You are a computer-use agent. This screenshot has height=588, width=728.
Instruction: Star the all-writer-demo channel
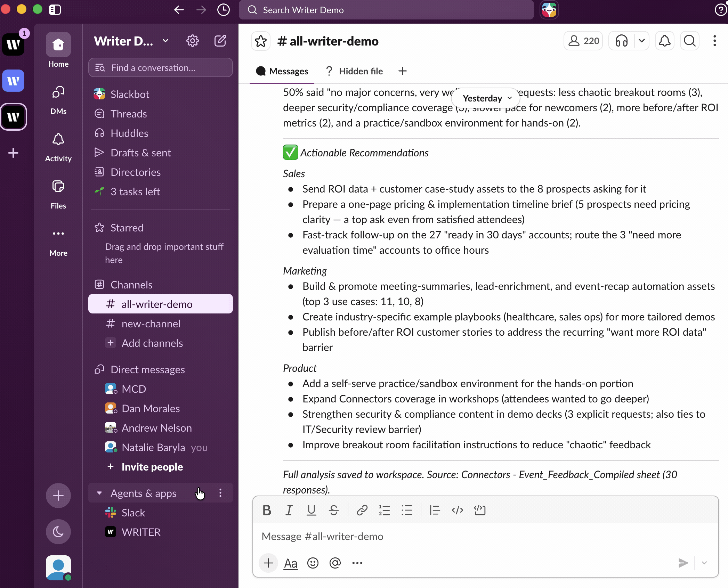tap(261, 41)
